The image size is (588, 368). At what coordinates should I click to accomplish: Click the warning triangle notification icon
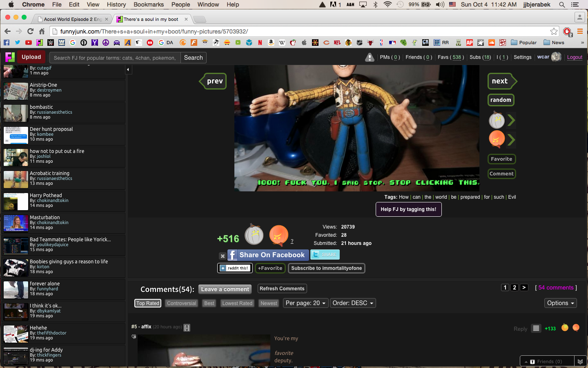point(370,58)
